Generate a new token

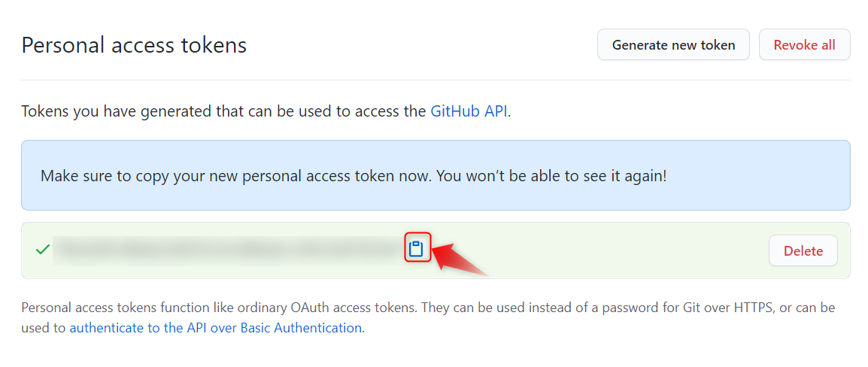pos(673,45)
